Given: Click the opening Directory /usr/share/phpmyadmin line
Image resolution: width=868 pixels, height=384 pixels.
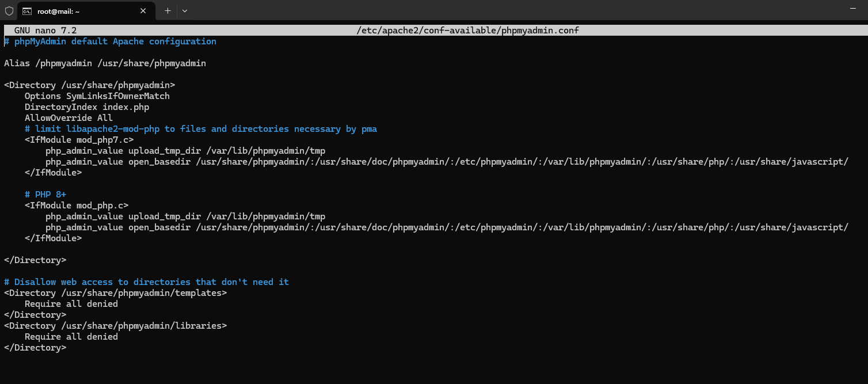Looking at the screenshot, I should (89, 85).
